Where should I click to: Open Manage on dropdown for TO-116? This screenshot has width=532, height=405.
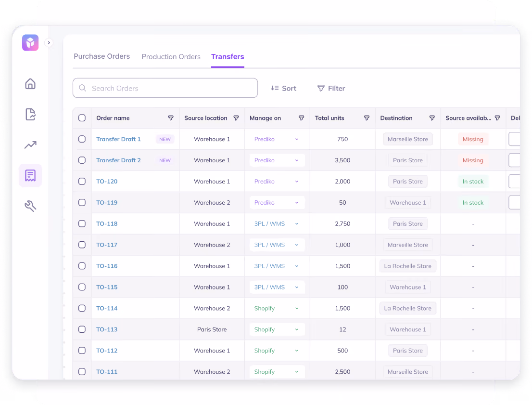277,266
